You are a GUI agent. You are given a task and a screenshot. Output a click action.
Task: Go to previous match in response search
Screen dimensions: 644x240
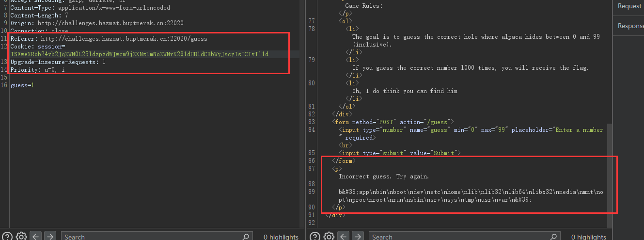343,237
